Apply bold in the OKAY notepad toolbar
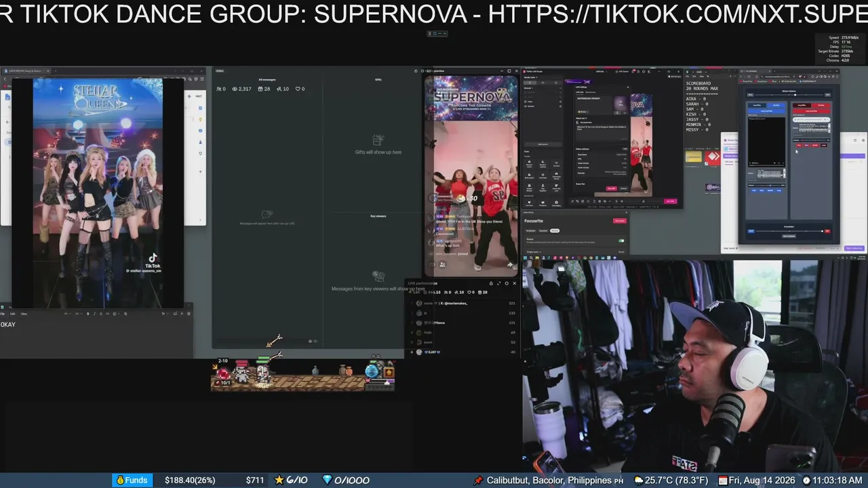868x488 pixels. pyautogui.click(x=87, y=314)
